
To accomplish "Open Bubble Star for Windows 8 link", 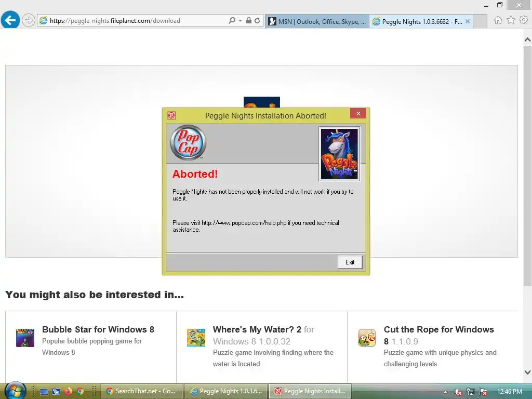I will [x=98, y=329].
